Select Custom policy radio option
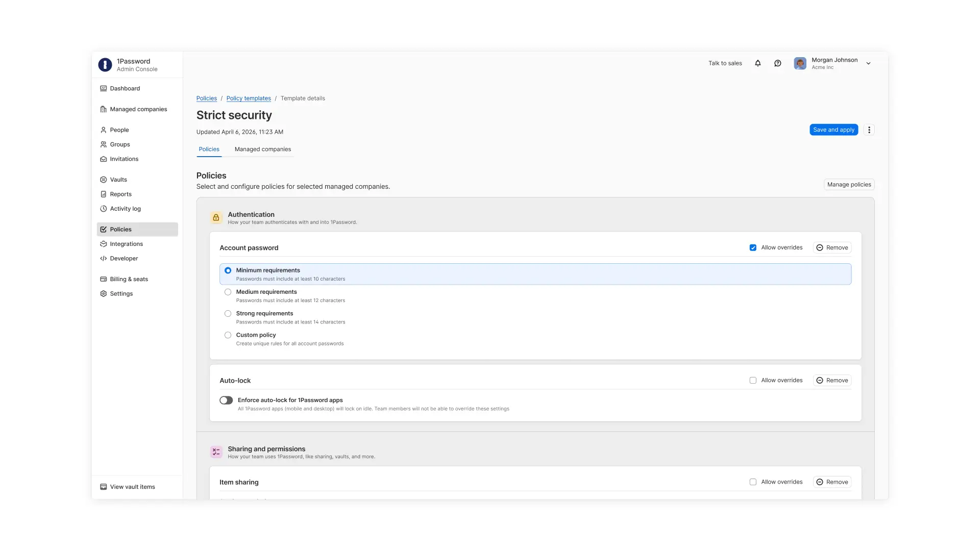Viewport: 980px width, 551px height. coord(228,335)
